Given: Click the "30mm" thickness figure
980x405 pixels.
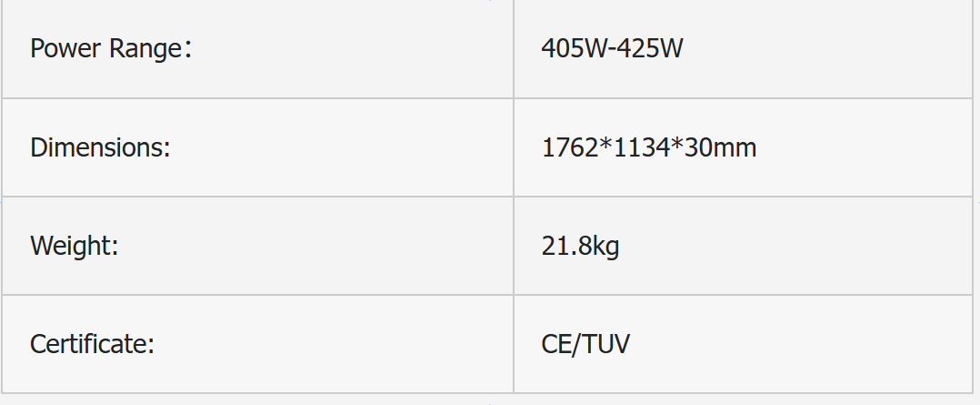Looking at the screenshot, I should (x=723, y=147).
